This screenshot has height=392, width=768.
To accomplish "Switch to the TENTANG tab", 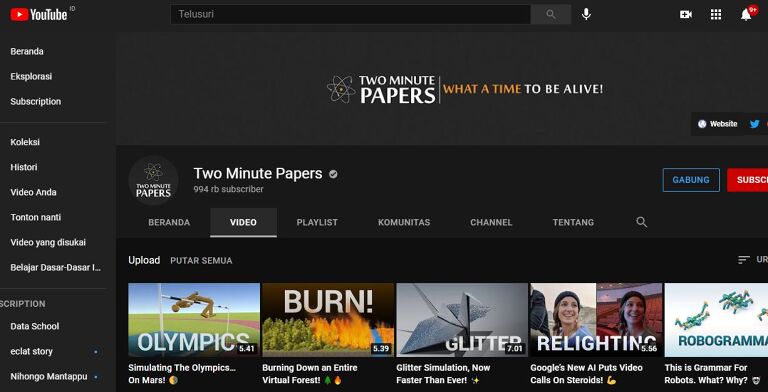I will [x=573, y=222].
